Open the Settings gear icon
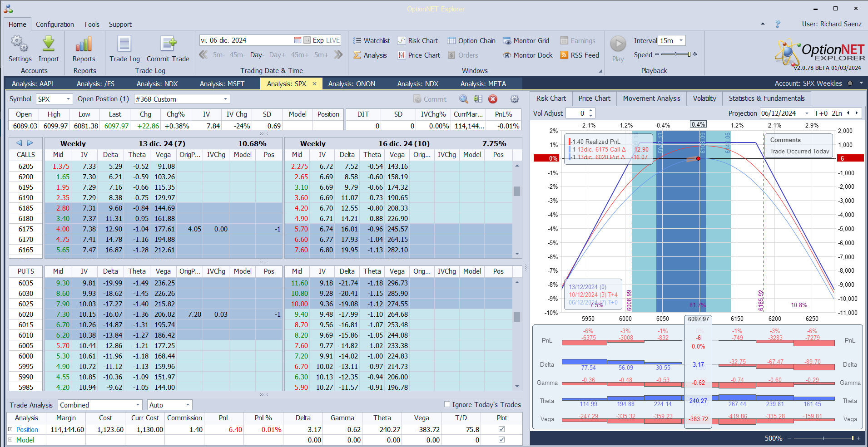The image size is (868, 447). (x=20, y=44)
